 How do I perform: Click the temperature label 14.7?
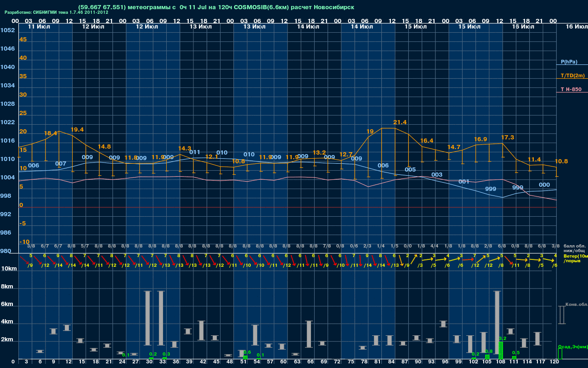pyautogui.click(x=454, y=147)
